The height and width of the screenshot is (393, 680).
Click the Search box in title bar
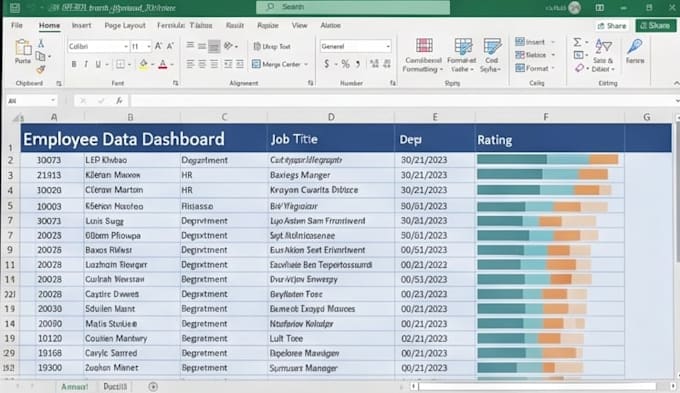pos(353,7)
